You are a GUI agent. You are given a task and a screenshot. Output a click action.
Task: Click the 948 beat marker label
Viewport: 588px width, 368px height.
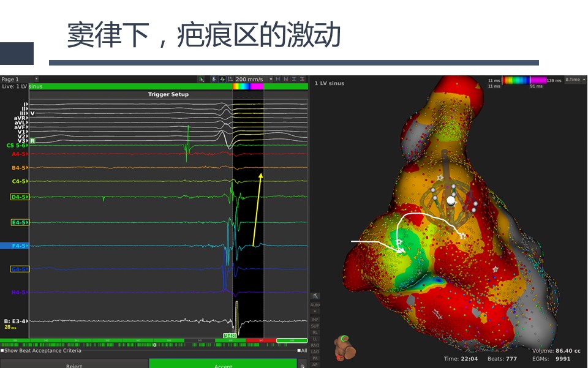[230, 336]
